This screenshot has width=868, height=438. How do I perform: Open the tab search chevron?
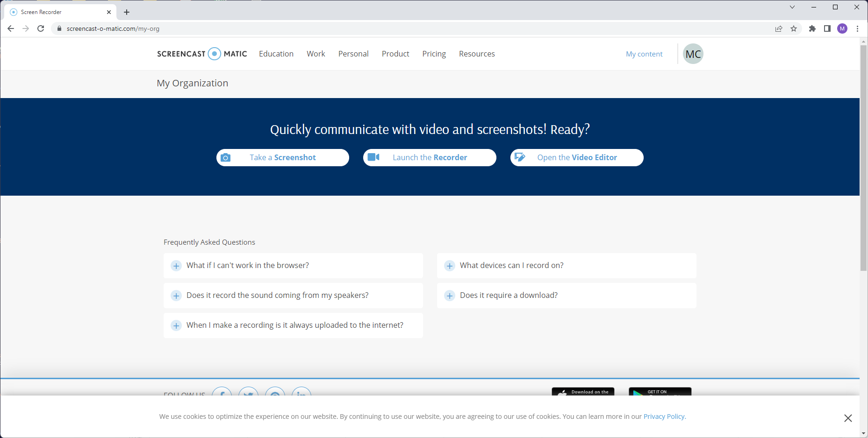click(792, 7)
